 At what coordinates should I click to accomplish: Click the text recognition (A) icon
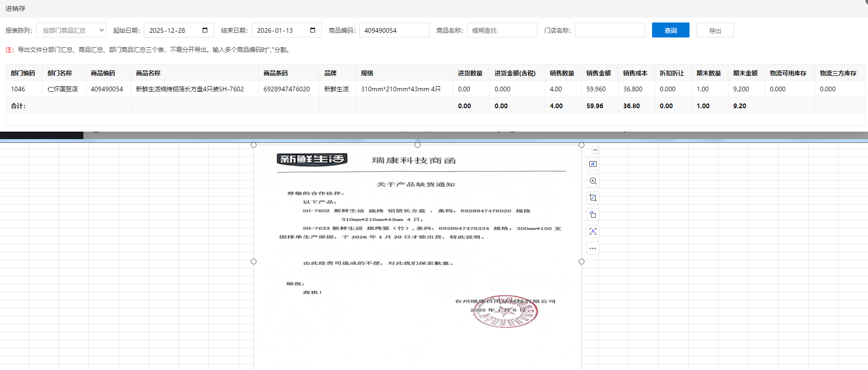click(x=593, y=231)
